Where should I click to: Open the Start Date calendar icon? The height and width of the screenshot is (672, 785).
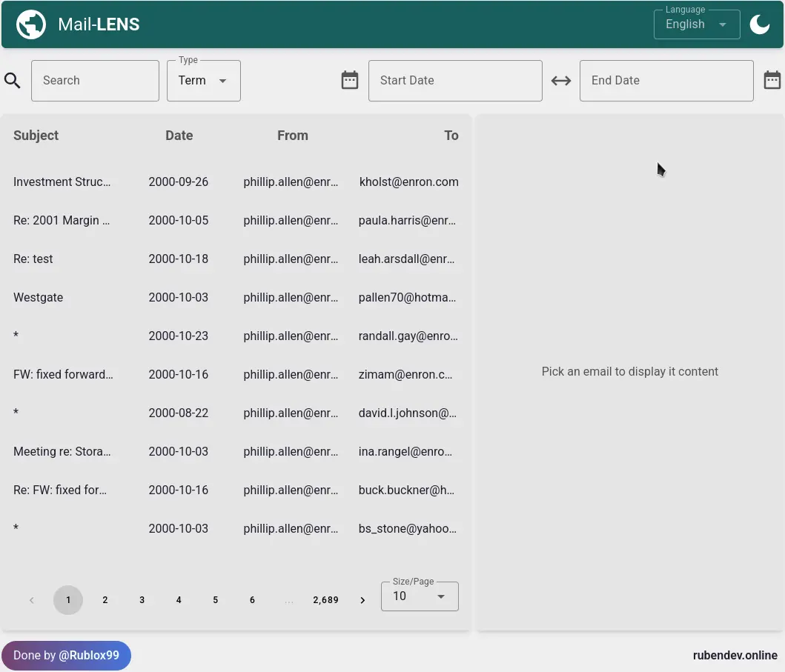[x=349, y=80]
